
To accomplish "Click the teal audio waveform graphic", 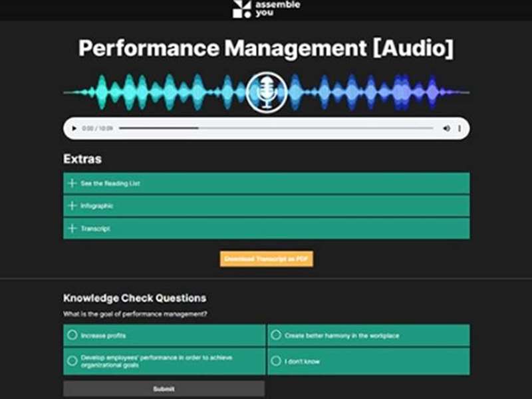I will (x=153, y=92).
